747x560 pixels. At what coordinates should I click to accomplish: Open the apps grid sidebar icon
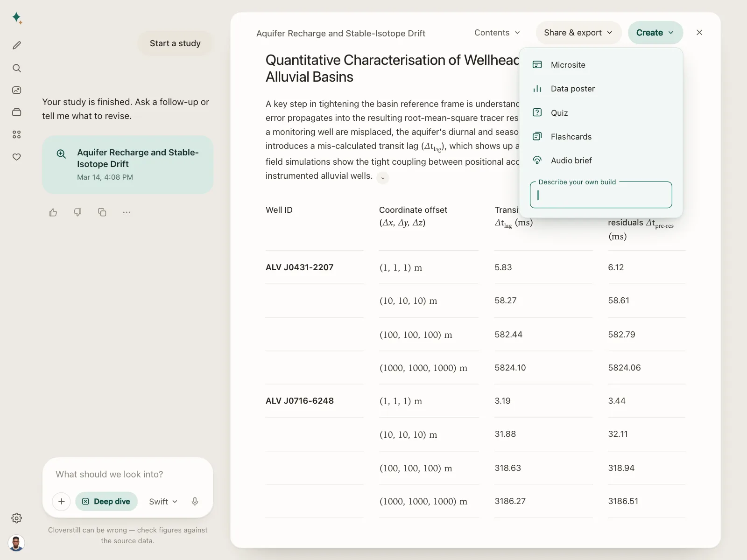click(17, 134)
